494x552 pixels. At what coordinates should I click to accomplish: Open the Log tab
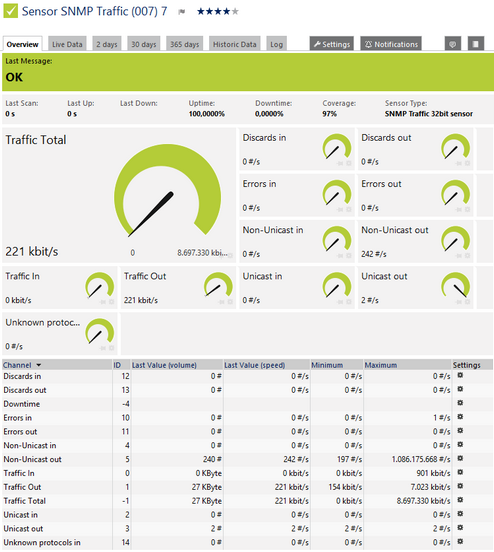point(276,44)
